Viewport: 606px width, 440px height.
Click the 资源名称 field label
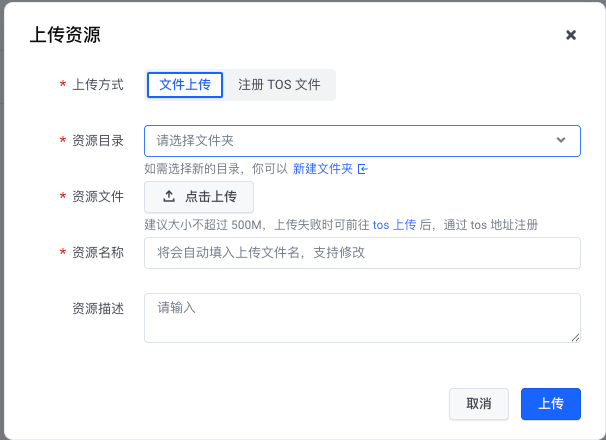pos(98,253)
